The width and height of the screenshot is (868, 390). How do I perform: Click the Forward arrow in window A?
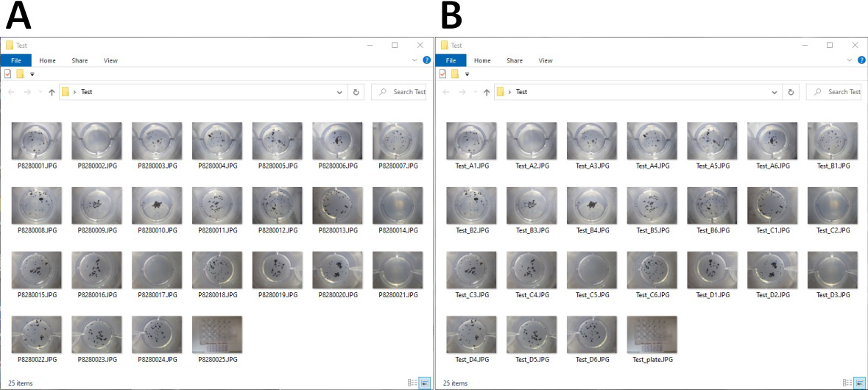27,93
